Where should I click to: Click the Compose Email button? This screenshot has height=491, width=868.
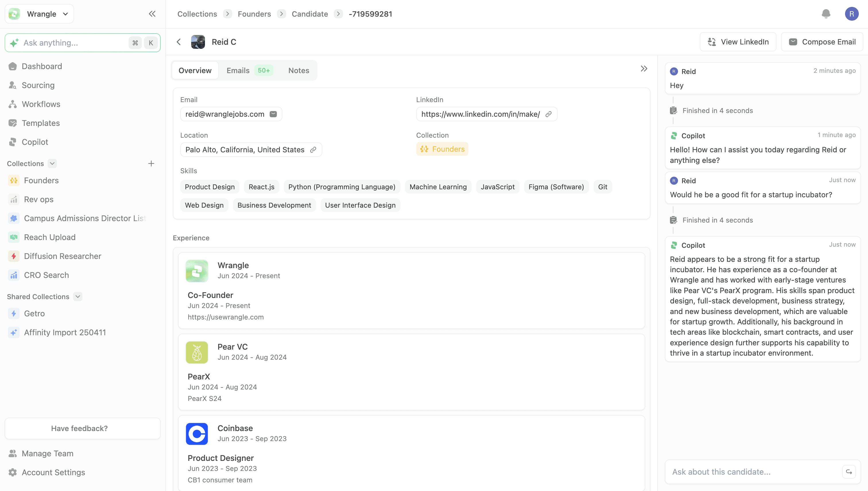(822, 42)
